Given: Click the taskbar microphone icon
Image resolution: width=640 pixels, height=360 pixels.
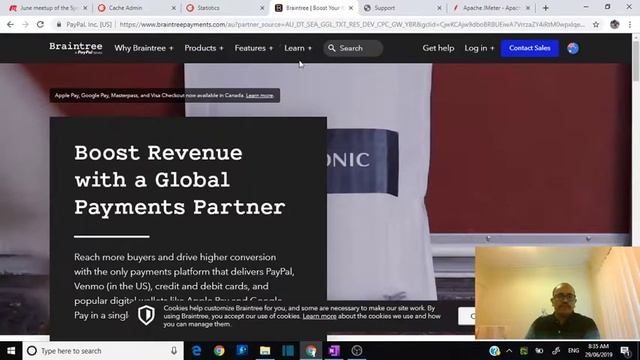Looking at the screenshot, I should (x=174, y=351).
